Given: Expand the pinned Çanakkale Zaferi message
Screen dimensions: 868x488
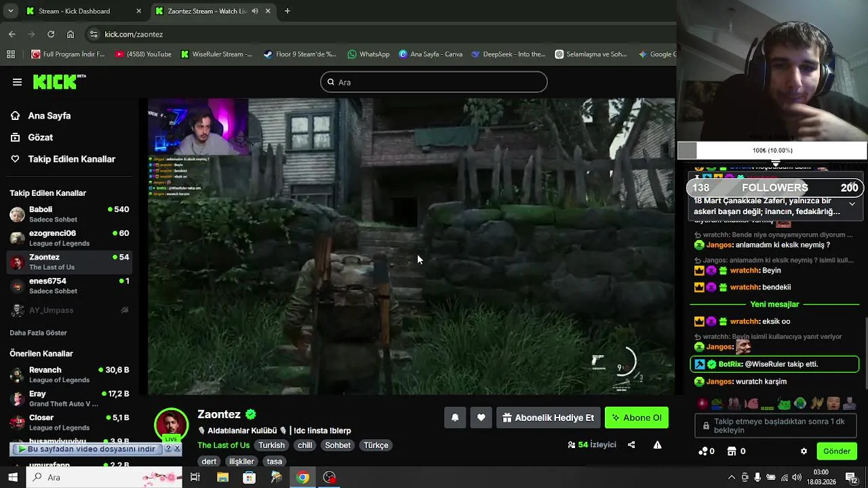Looking at the screenshot, I should (852, 203).
